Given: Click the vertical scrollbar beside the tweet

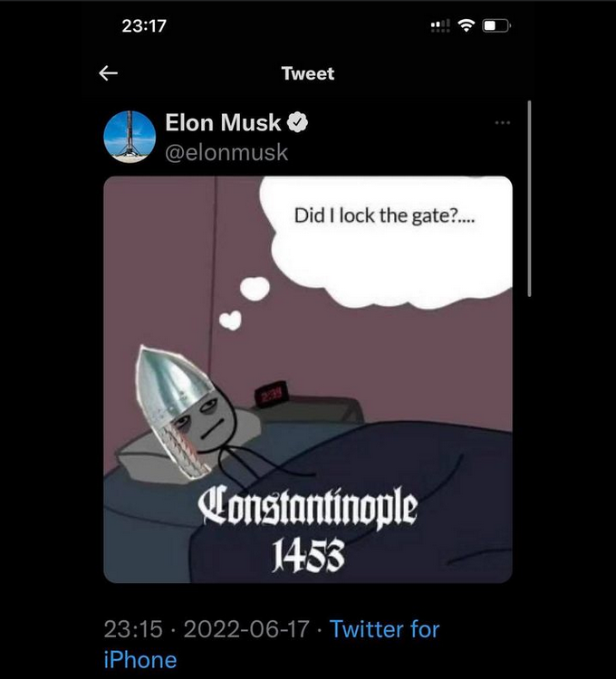Looking at the screenshot, I should pyautogui.click(x=529, y=199).
